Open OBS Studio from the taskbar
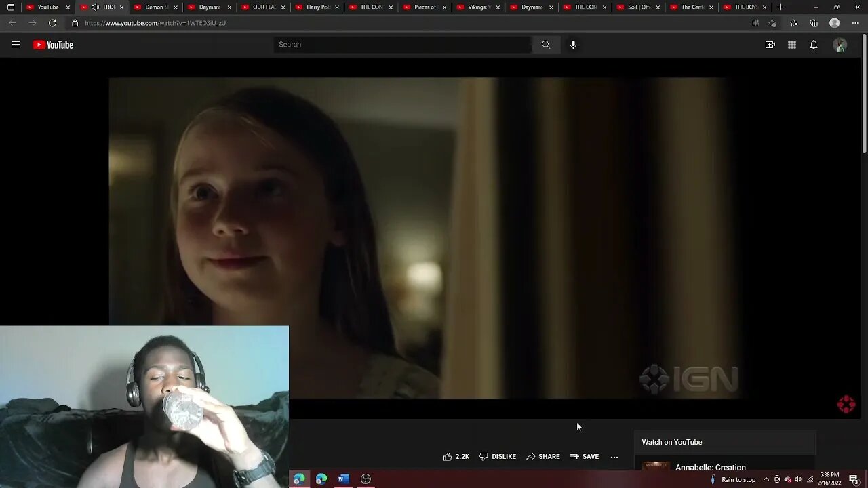The width and height of the screenshot is (868, 488). [x=366, y=479]
